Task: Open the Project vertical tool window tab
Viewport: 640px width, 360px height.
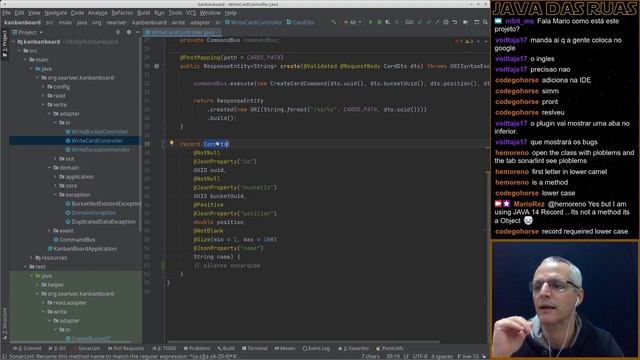Action: pyautogui.click(x=4, y=44)
